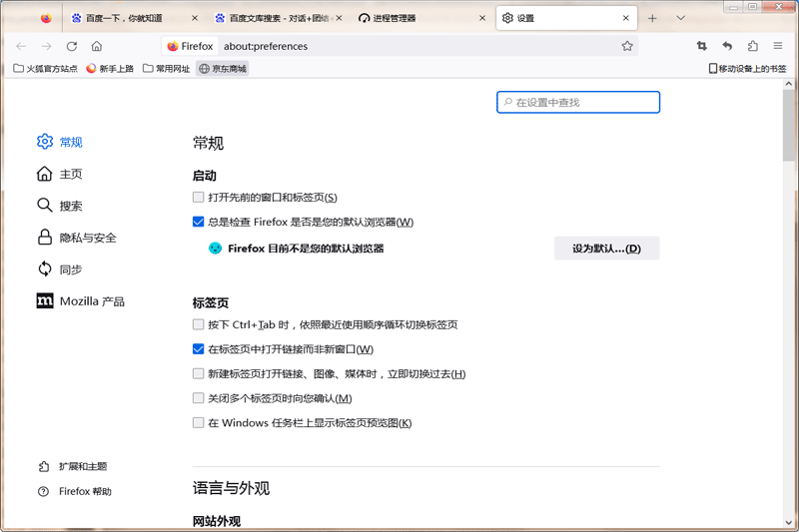This screenshot has height=532, width=799.
Task: Click the Mozilla m logo icon
Action: point(45,300)
